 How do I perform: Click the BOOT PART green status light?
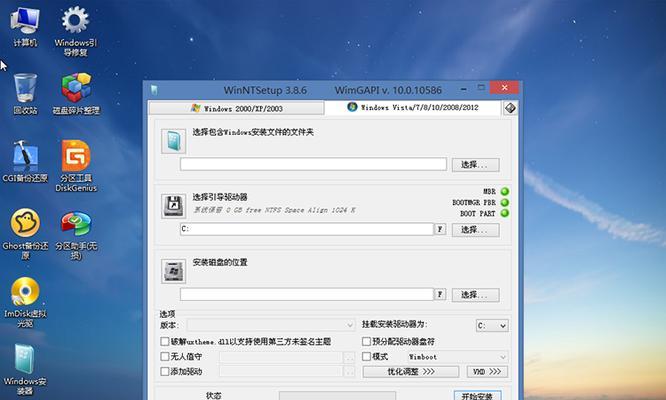[505, 213]
